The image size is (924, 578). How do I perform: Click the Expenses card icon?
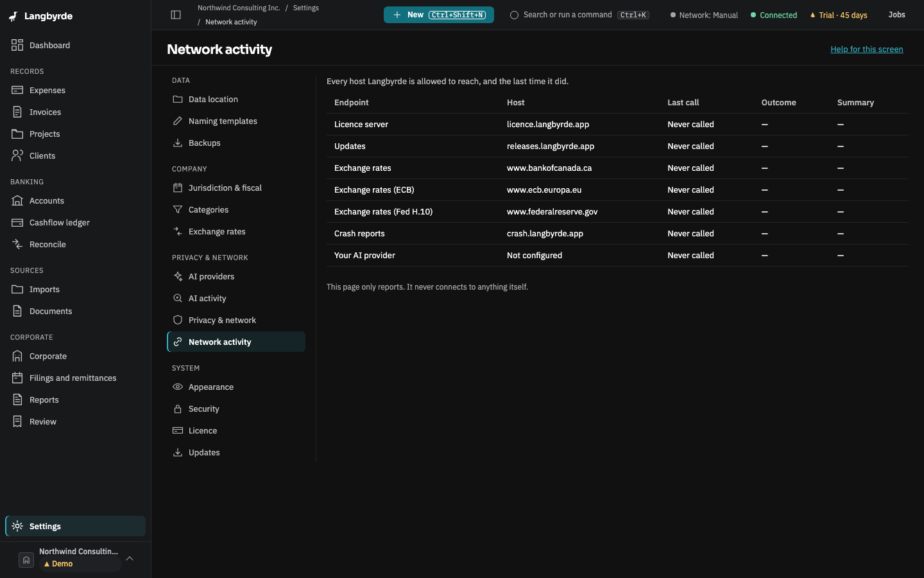tap(17, 90)
